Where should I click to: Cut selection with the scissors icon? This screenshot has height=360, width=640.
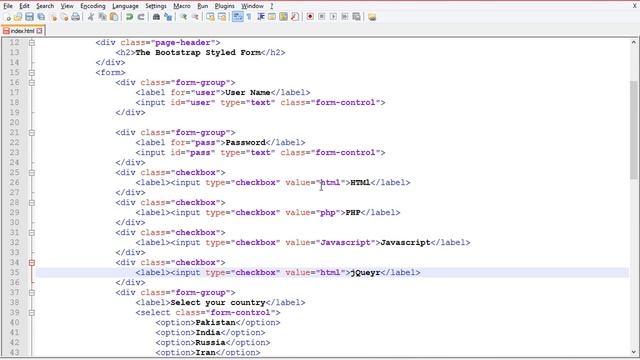pyautogui.click(x=91, y=17)
